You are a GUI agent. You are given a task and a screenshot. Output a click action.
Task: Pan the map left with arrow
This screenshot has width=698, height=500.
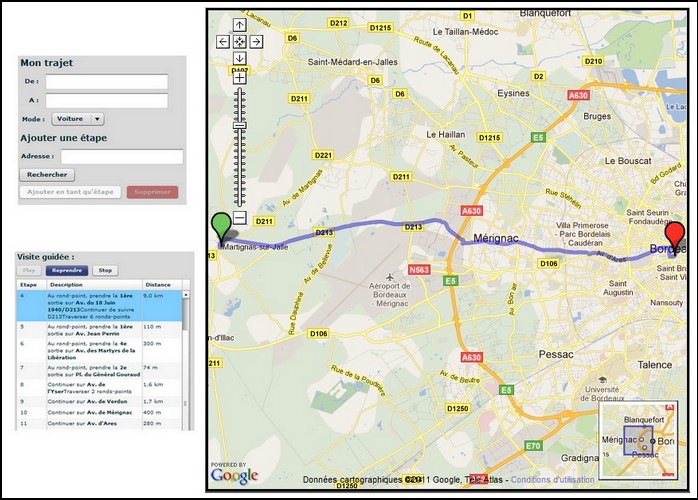pyautogui.click(x=223, y=42)
